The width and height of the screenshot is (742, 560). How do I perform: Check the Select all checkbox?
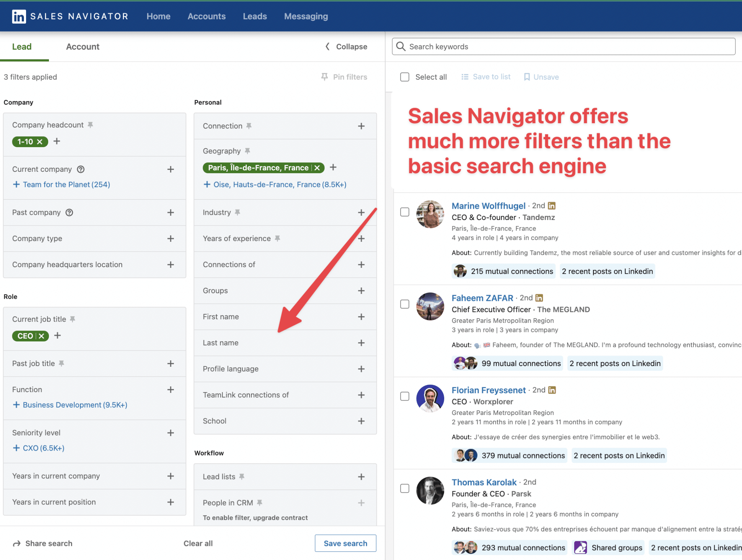405,77
